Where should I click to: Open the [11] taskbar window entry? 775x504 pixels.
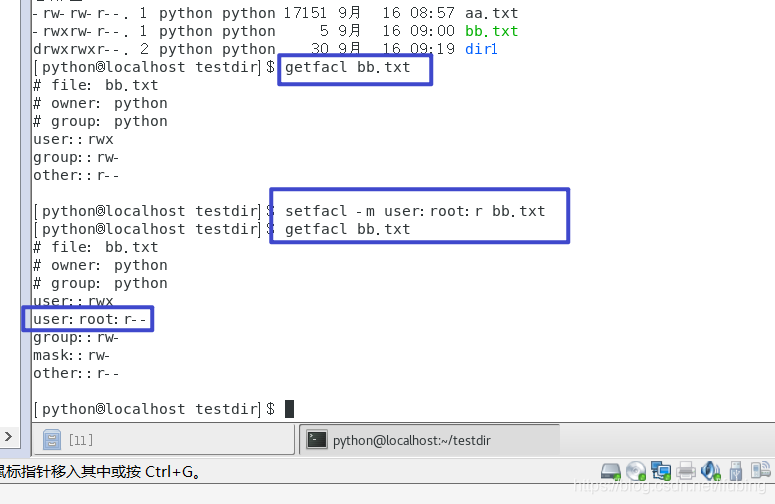pyautogui.click(x=164, y=440)
